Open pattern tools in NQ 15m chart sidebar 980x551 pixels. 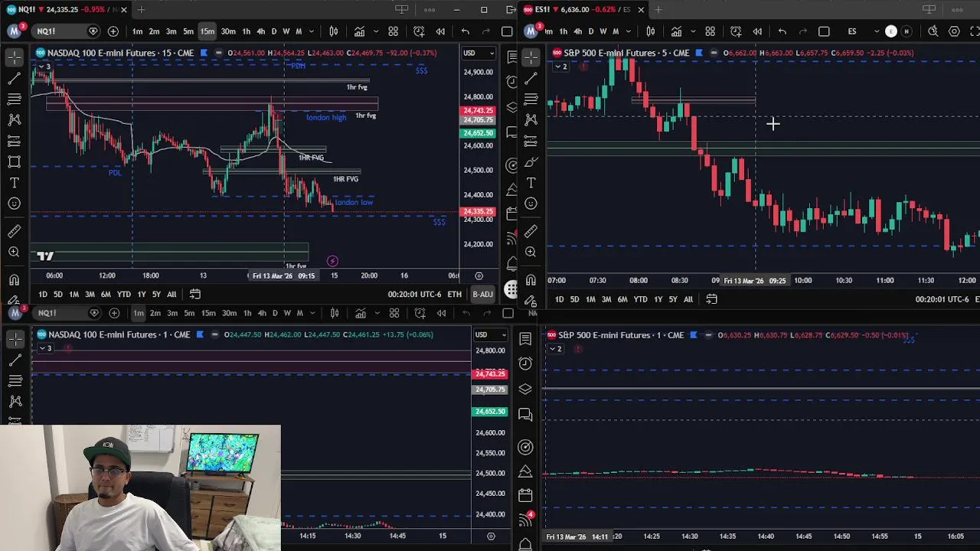click(14, 119)
